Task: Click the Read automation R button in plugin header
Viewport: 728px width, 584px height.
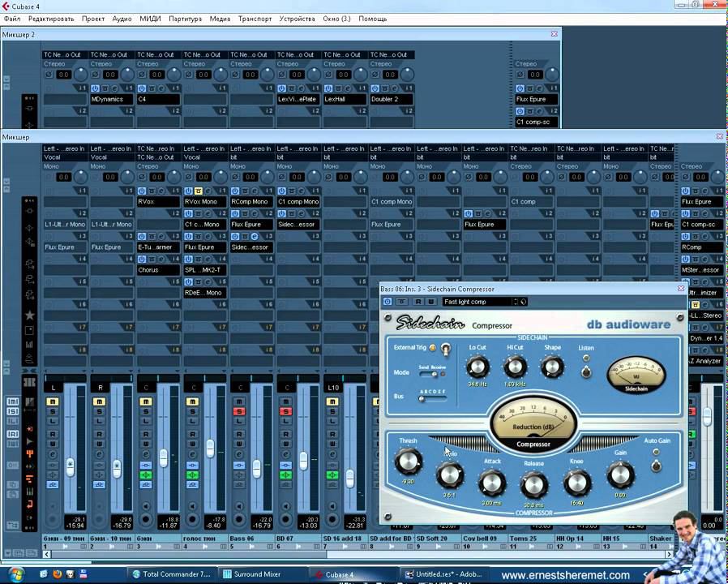Action: point(418,302)
